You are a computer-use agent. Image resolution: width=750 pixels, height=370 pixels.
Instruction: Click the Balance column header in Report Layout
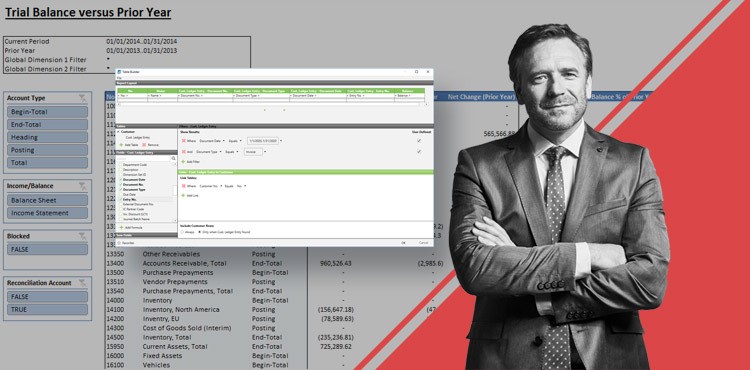410,91
